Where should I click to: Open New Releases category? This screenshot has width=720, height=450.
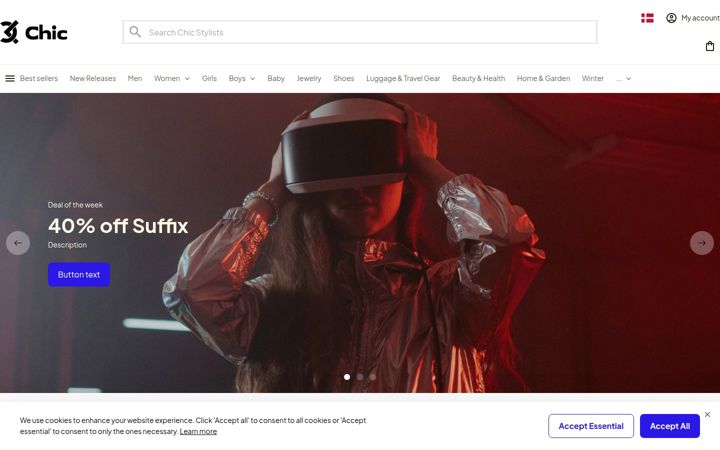pos(93,79)
